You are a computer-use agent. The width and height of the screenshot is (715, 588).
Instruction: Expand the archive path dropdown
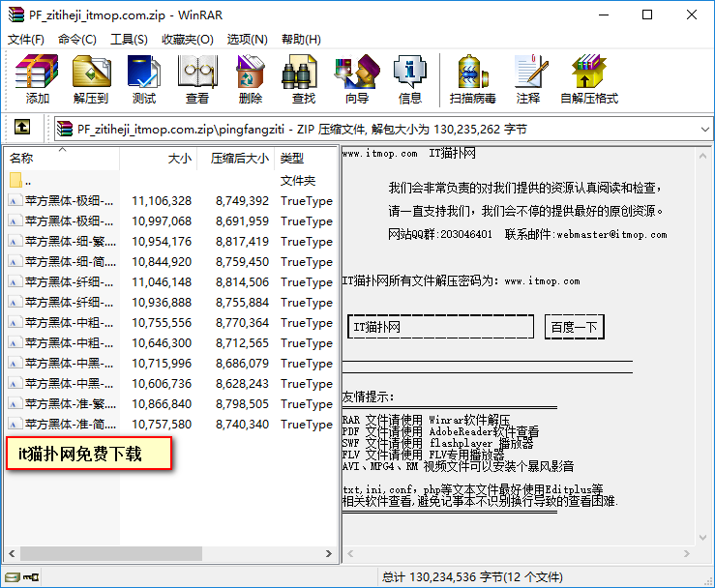pos(704,130)
